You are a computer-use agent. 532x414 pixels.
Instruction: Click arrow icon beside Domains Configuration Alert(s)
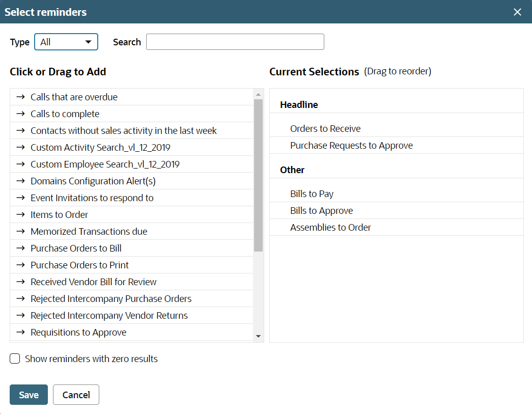tap(20, 181)
